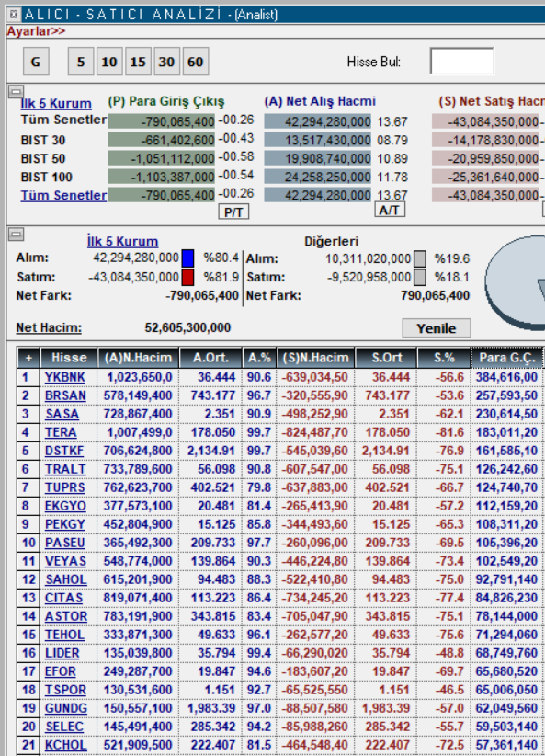Screen dimensions: 545x756
Task: Open TSPOR stock link
Action: pyautogui.click(x=65, y=690)
